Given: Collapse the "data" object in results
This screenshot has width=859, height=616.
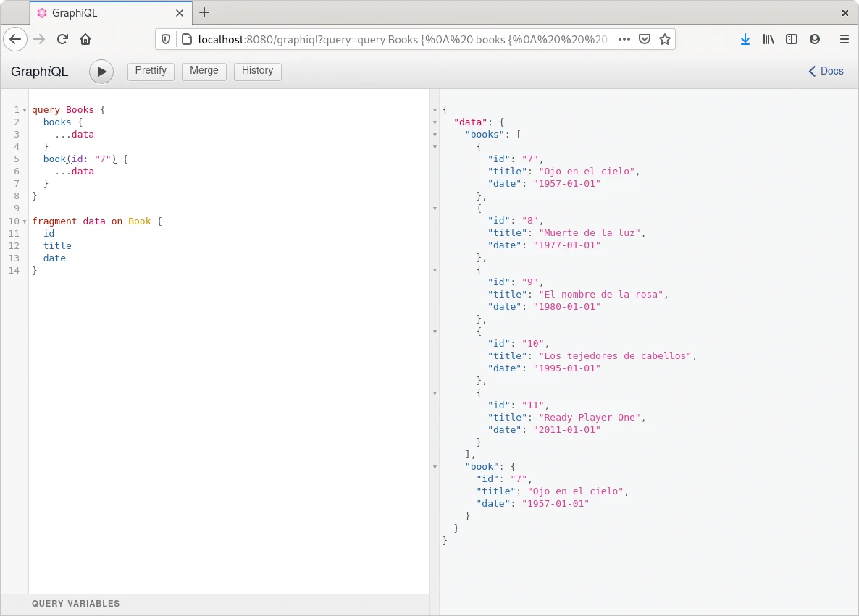Looking at the screenshot, I should pyautogui.click(x=435, y=122).
